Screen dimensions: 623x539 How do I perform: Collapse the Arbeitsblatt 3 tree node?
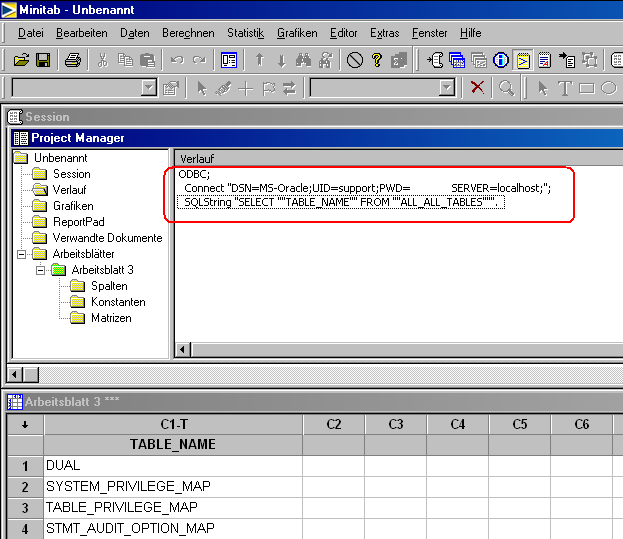point(41,270)
